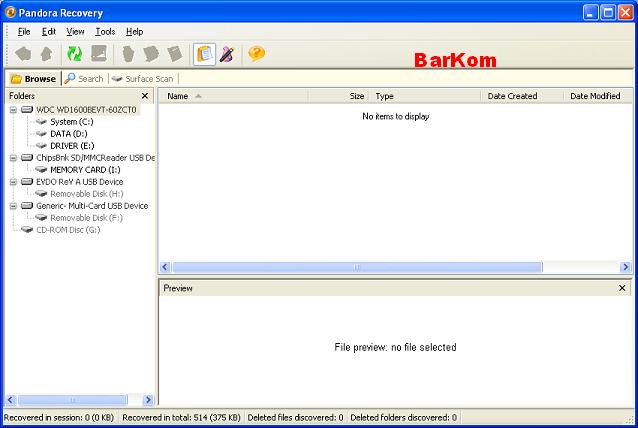Image resolution: width=638 pixels, height=428 pixels.
Task: Select the DRIVER (E:) drive
Action: (x=72, y=146)
